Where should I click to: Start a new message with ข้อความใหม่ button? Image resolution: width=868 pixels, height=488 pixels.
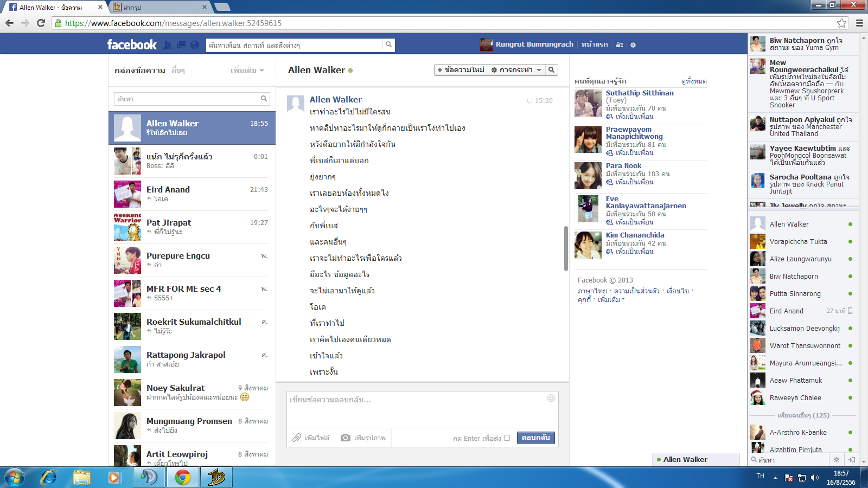pyautogui.click(x=461, y=70)
